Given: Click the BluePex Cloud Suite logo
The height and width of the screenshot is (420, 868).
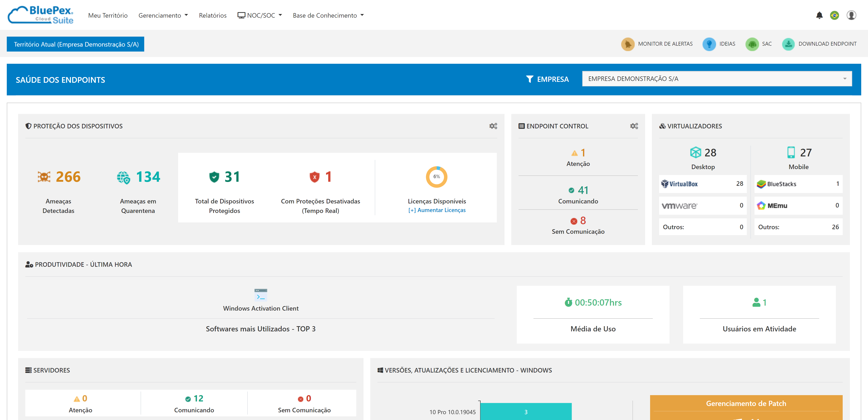Looking at the screenshot, I should (40, 15).
